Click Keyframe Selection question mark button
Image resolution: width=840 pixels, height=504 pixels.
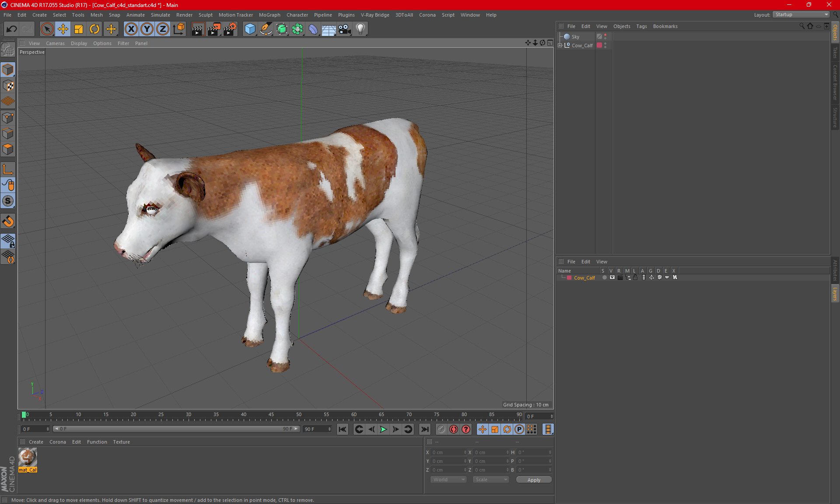tap(466, 429)
